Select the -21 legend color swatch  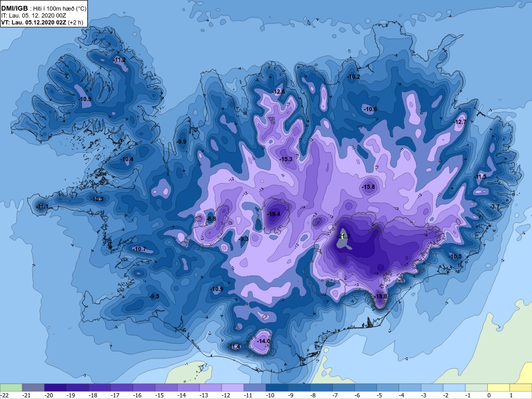33,387
